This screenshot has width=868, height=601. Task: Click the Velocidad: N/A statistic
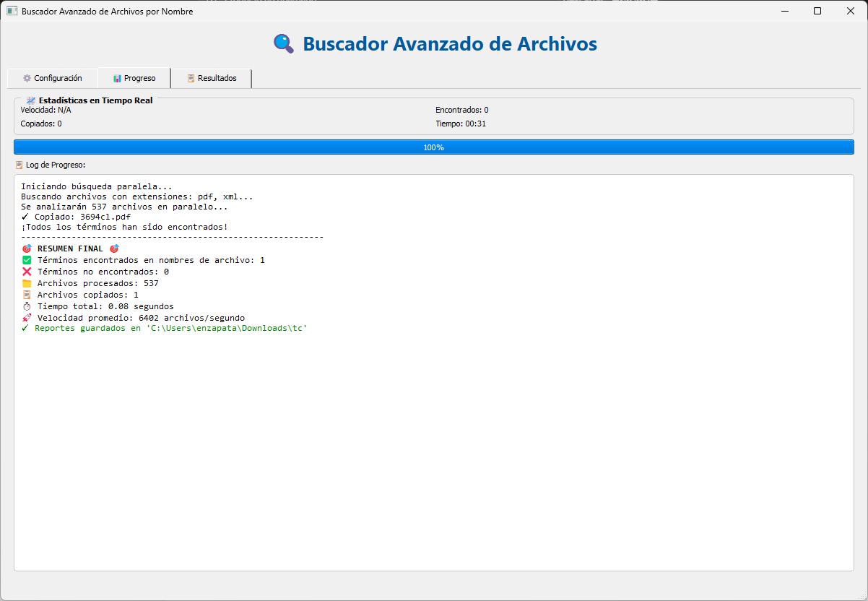point(46,111)
